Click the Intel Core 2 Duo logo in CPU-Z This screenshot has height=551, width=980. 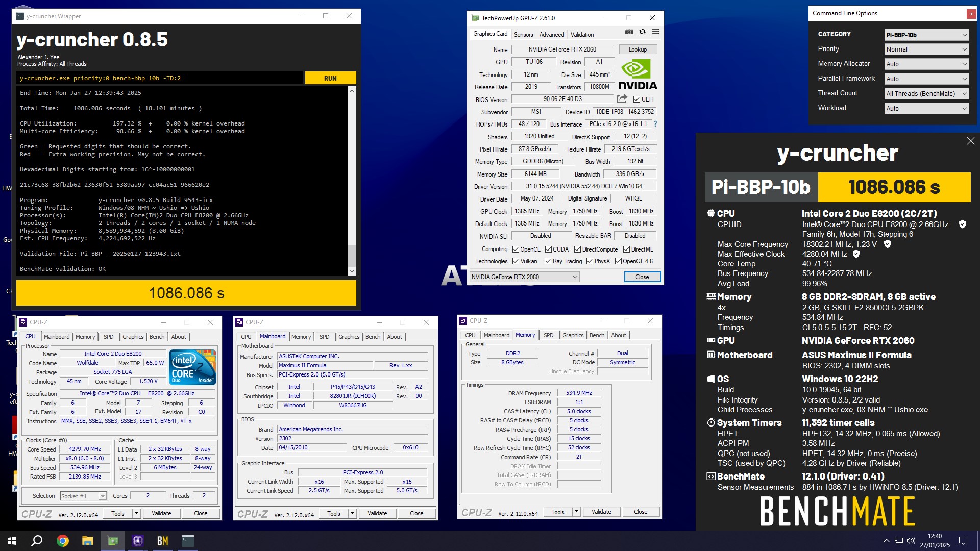[192, 367]
